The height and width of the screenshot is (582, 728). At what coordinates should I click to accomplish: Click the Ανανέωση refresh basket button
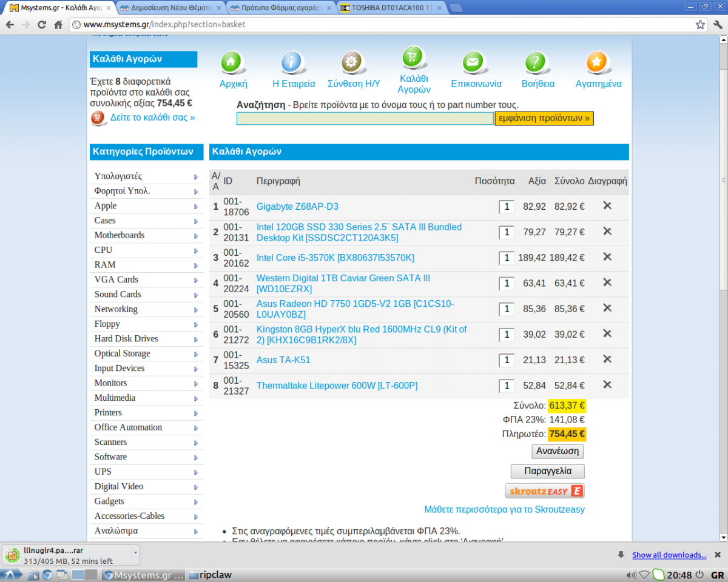[x=558, y=452]
